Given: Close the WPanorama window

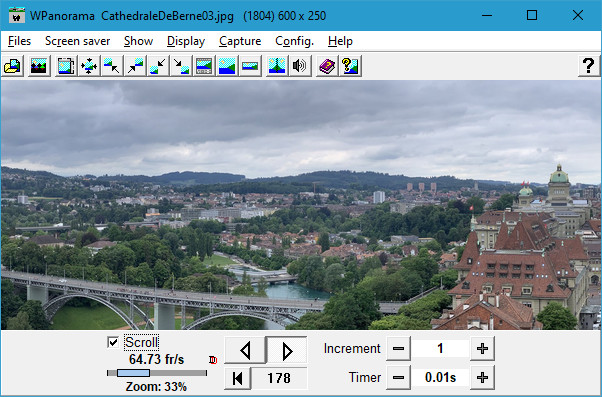Looking at the screenshot, I should 578,16.
